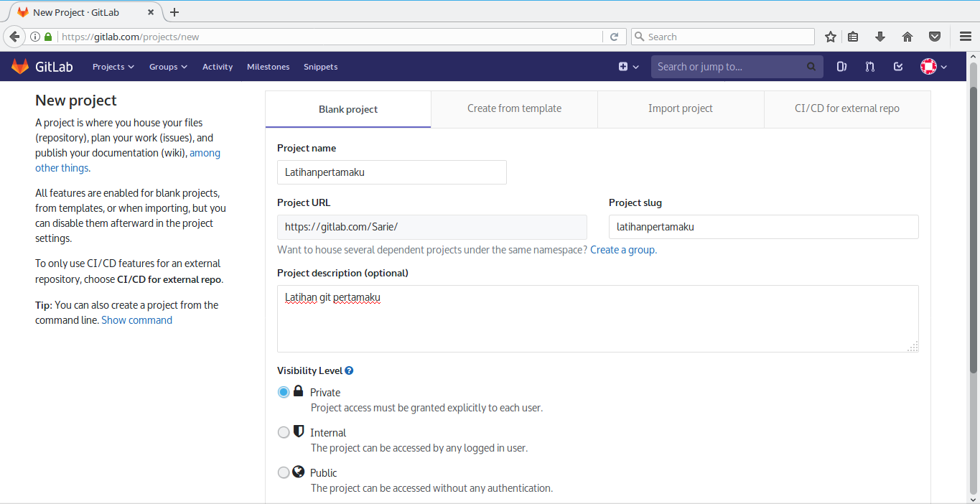The width and height of the screenshot is (980, 504).
Task: Open the user avatar dropdown
Action: (931, 66)
